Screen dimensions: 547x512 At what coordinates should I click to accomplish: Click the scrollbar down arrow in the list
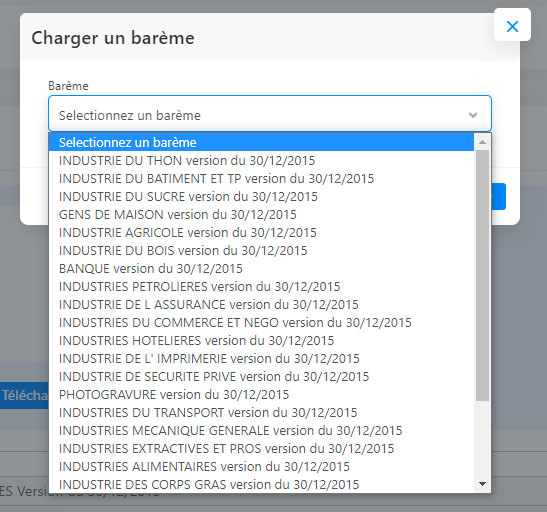pos(482,484)
